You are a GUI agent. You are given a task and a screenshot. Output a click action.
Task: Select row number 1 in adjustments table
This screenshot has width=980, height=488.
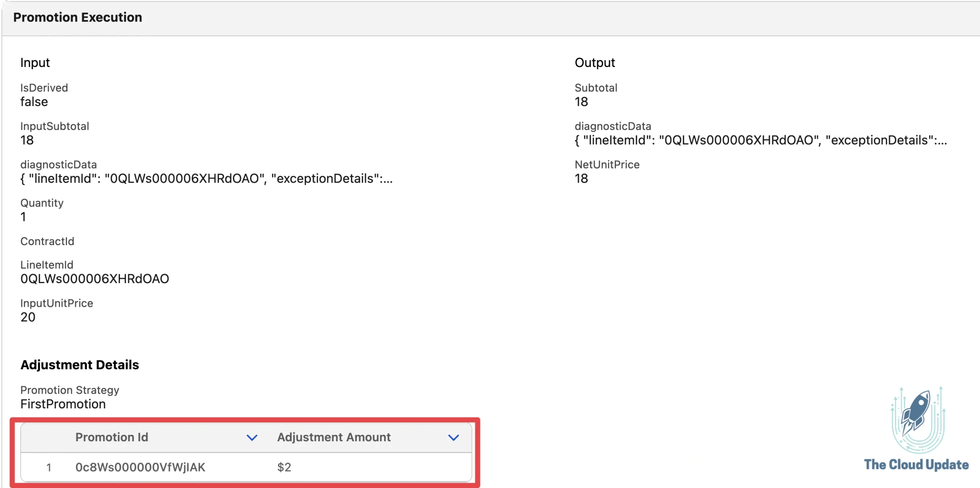pos(49,467)
